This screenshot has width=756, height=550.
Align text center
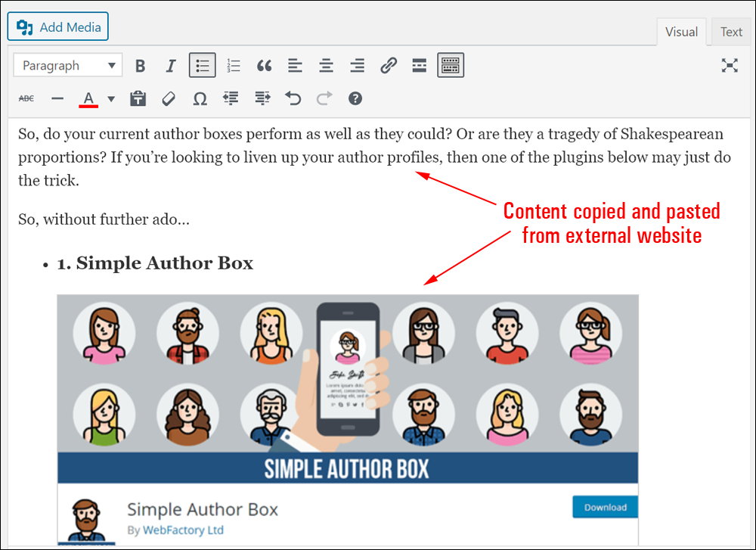(x=326, y=65)
